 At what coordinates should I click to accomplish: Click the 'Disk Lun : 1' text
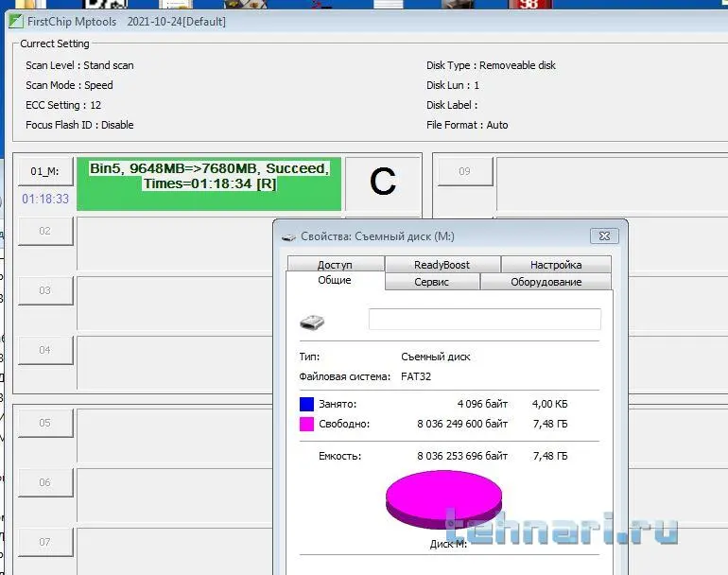pos(453,85)
